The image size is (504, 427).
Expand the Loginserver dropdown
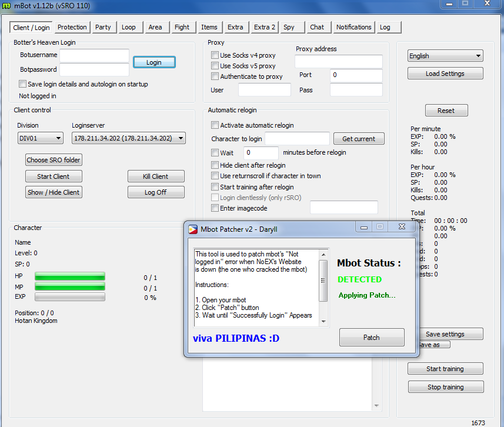click(x=129, y=138)
